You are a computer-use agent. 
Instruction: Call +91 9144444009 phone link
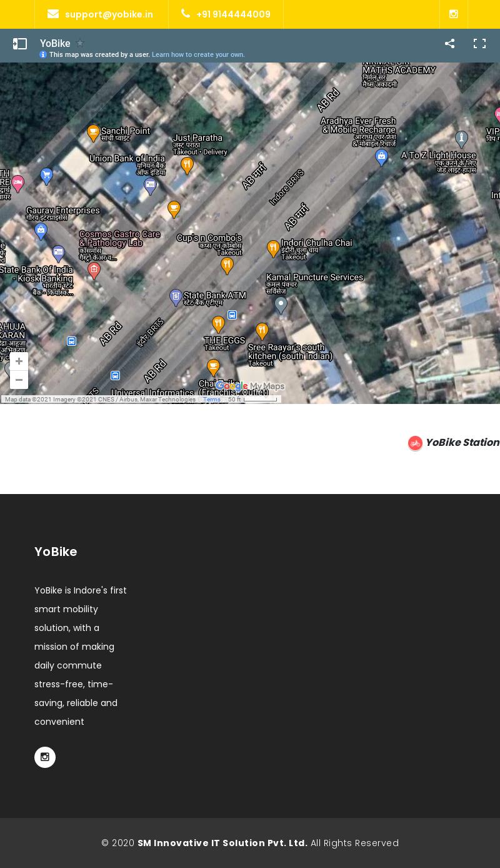(x=226, y=14)
